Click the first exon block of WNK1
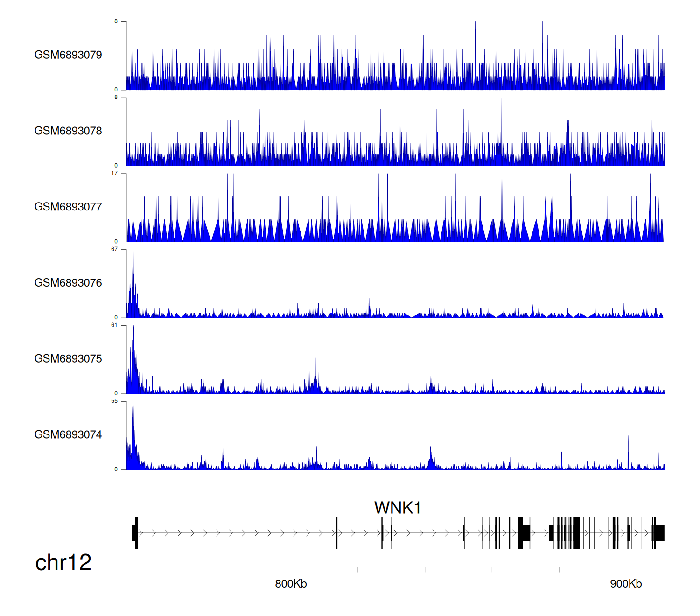This screenshot has width=700, height=616. tap(135, 533)
